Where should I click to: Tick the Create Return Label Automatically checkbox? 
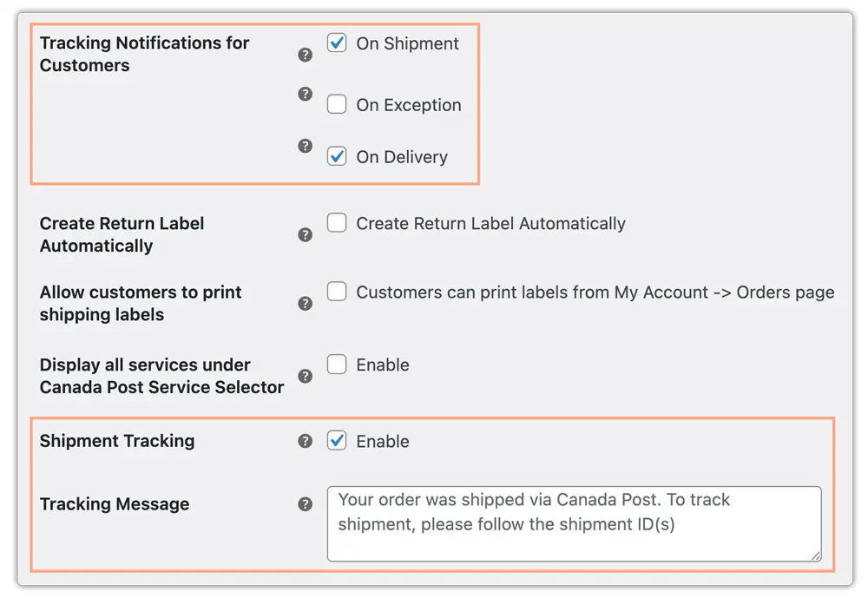[337, 222]
